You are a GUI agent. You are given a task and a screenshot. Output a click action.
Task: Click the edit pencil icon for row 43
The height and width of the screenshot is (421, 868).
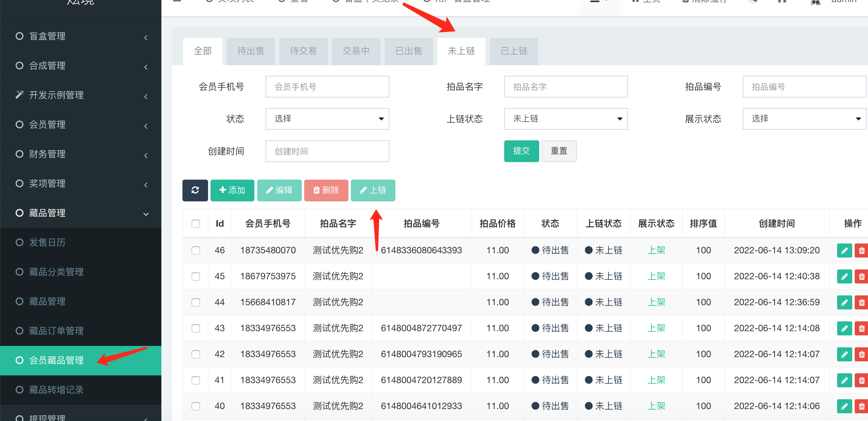coord(844,328)
